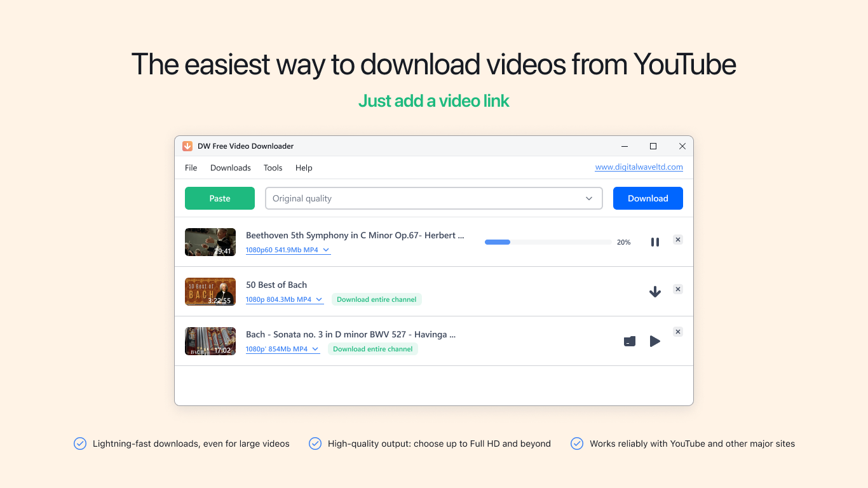Image resolution: width=868 pixels, height=488 pixels.
Task: Click the 50 Best of Bach thumbnail
Action: (210, 291)
